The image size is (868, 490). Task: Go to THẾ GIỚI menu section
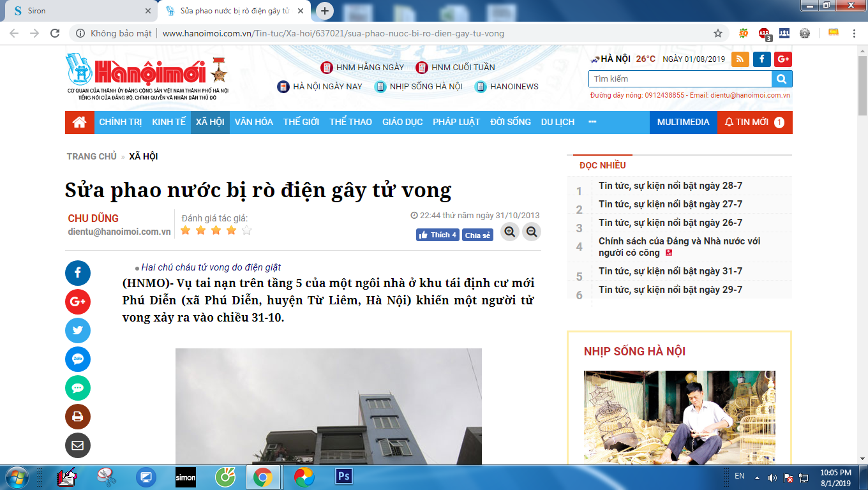[x=301, y=122]
